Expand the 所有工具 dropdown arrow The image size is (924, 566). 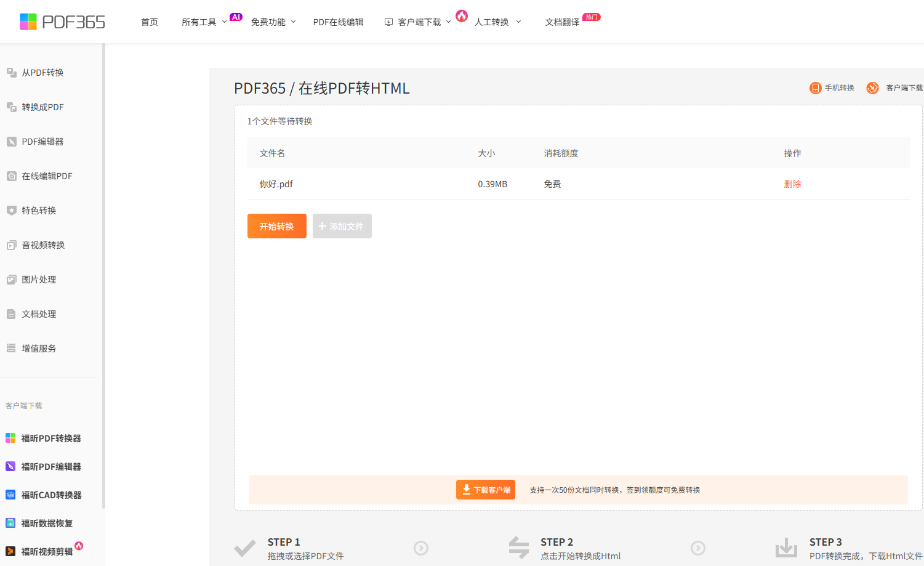point(224,22)
